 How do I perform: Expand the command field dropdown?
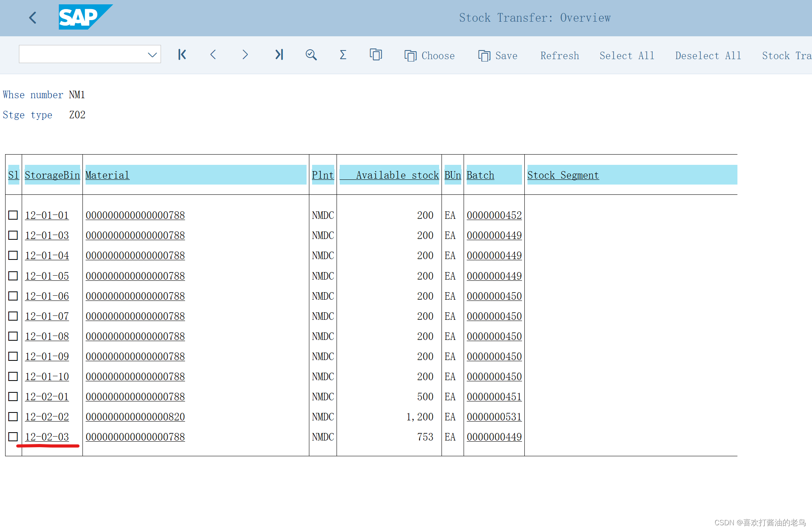pos(152,54)
